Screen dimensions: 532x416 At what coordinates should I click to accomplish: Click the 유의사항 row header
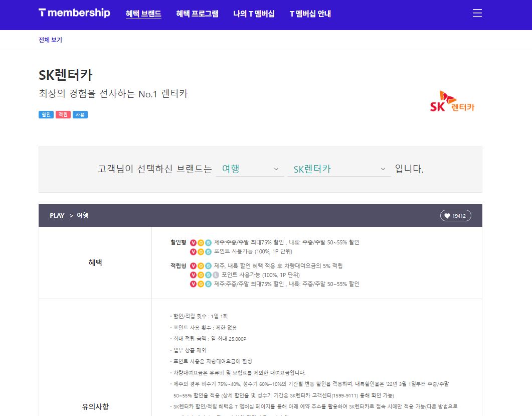(x=95, y=406)
